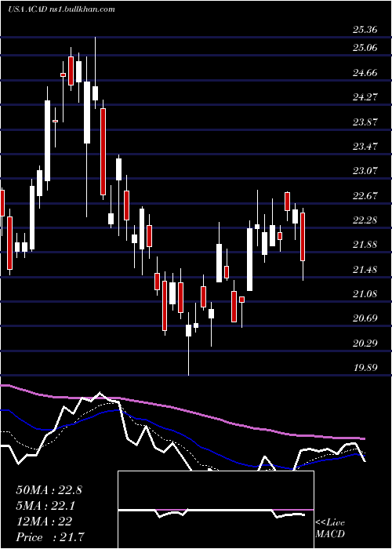
Task: Click the 'Price : 21.7' readout
Action: (x=50, y=537)
